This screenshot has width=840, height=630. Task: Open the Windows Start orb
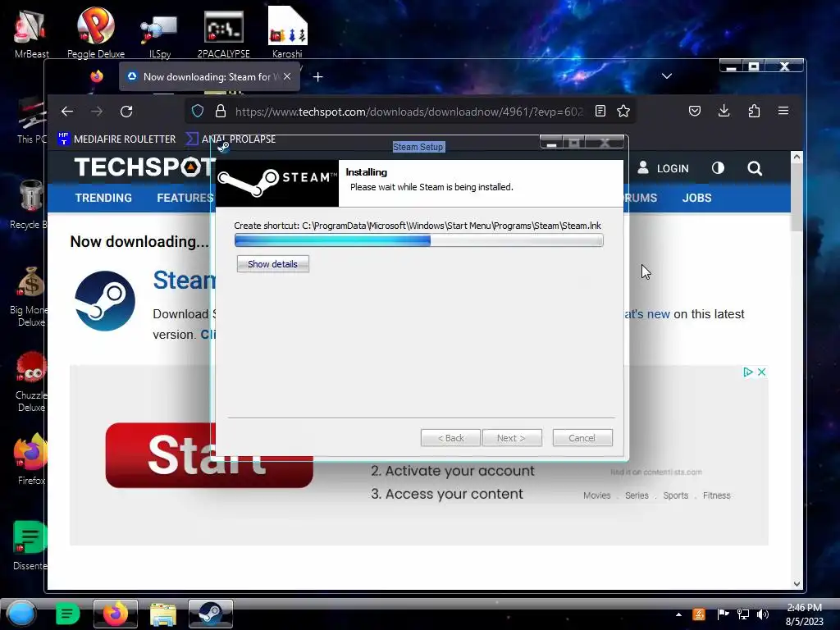pos(21,614)
